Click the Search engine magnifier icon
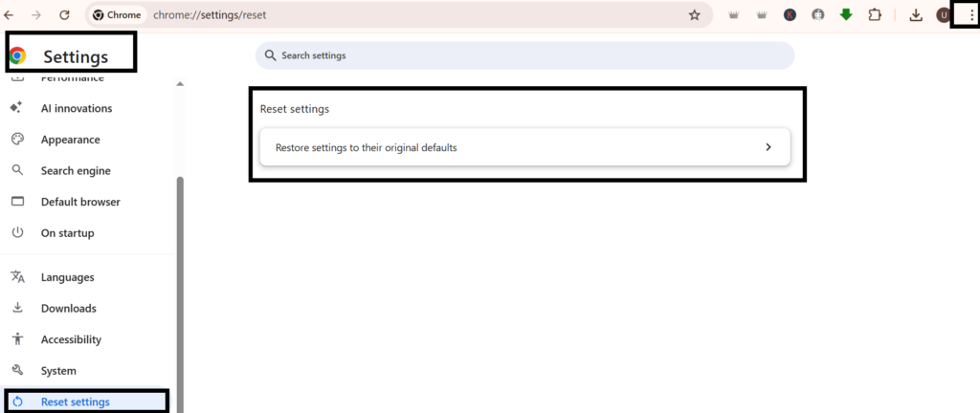Viewport: 980px width, 413px height. click(17, 170)
